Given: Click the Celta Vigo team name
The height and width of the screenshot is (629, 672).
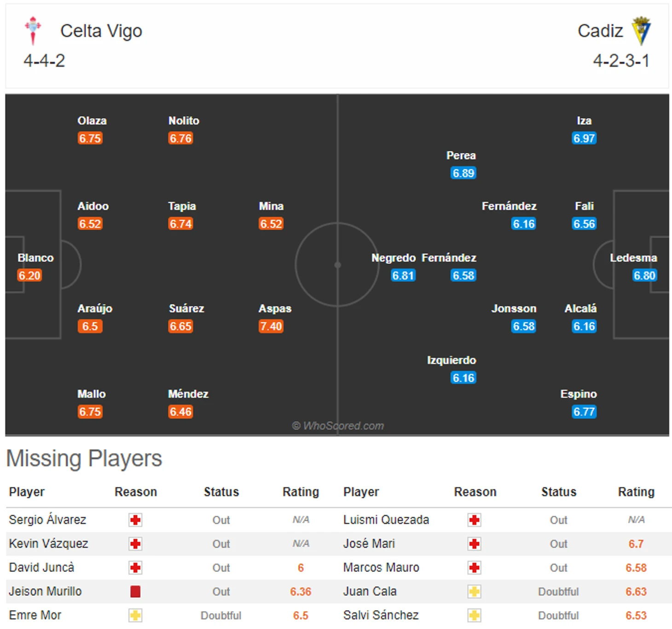Looking at the screenshot, I should pyautogui.click(x=101, y=31).
